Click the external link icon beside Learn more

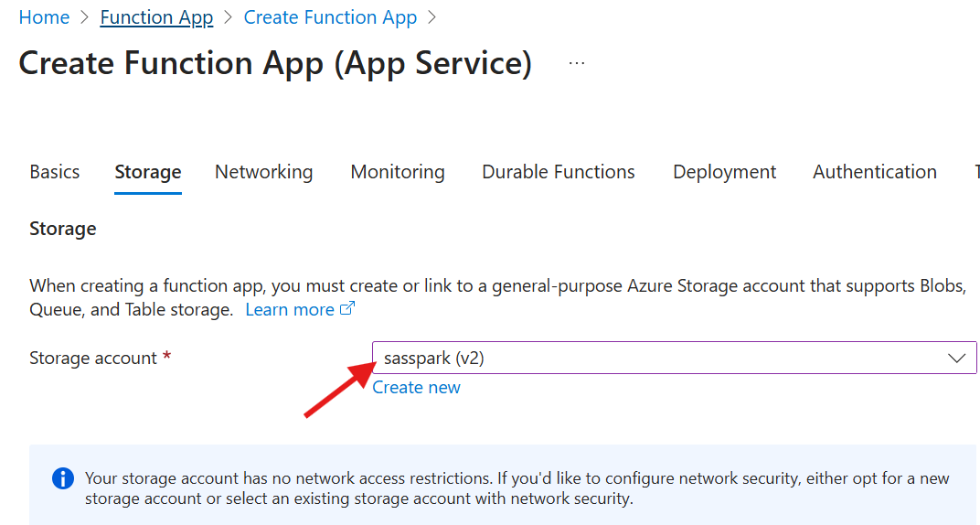[347, 309]
